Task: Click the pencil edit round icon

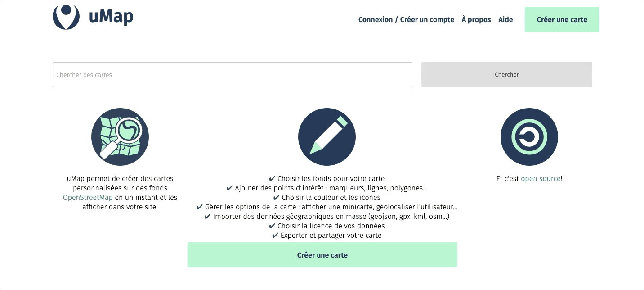Action: [x=327, y=137]
